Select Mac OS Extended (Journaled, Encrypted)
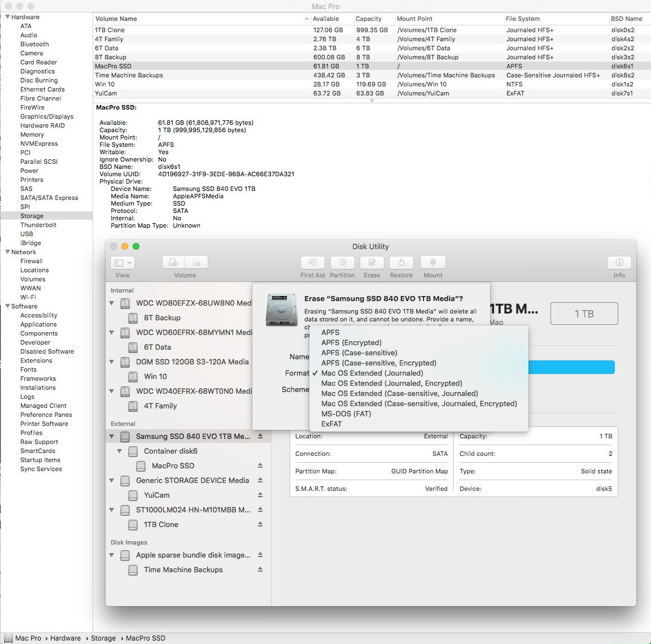Viewport: 651px width, 644px height. 419,383
